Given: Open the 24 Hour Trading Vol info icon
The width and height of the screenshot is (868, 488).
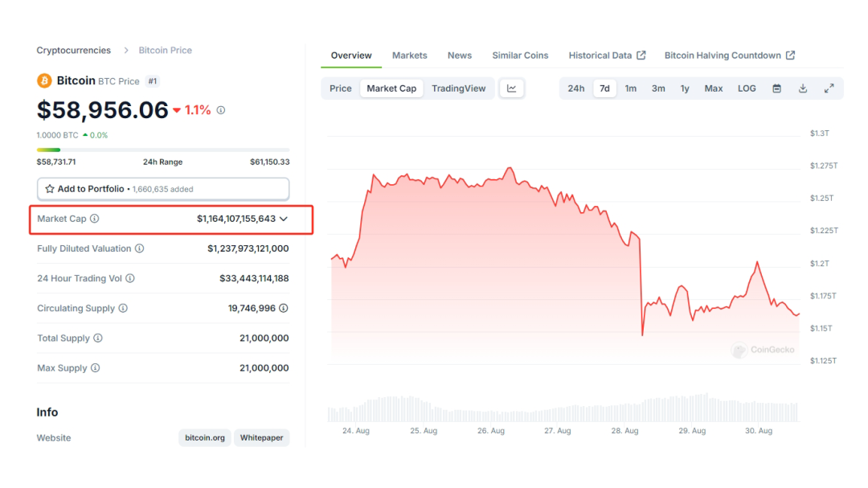Looking at the screenshot, I should pos(130,279).
